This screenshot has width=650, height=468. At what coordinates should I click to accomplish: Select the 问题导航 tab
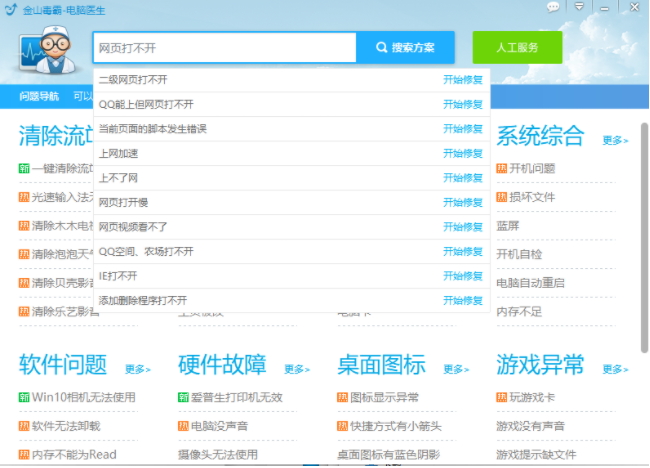tap(39, 97)
